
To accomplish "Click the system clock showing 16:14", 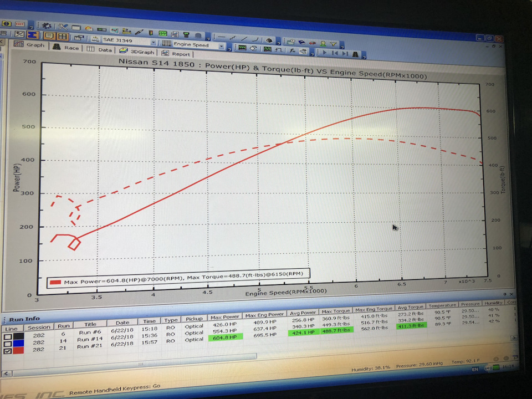I will tap(508, 366).
